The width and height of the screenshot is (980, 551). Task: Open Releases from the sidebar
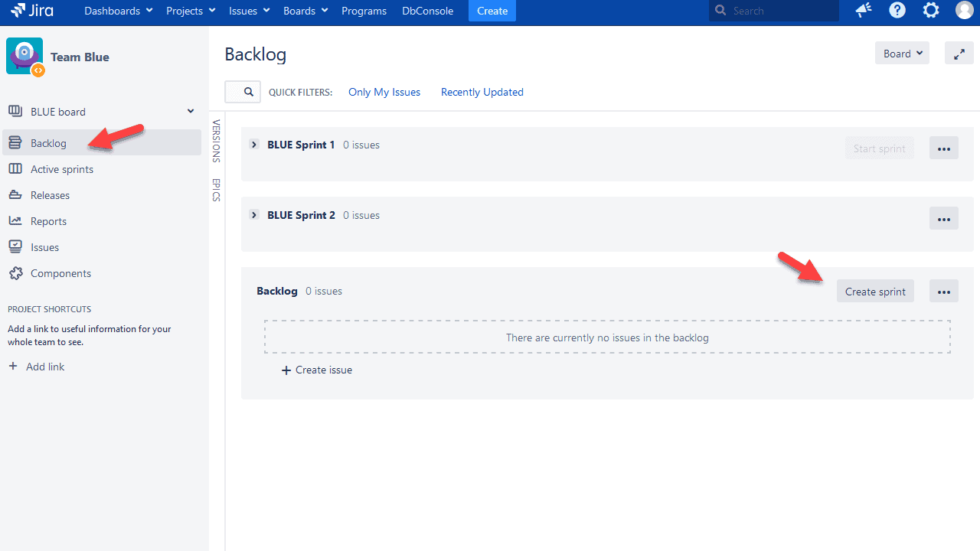[48, 194]
